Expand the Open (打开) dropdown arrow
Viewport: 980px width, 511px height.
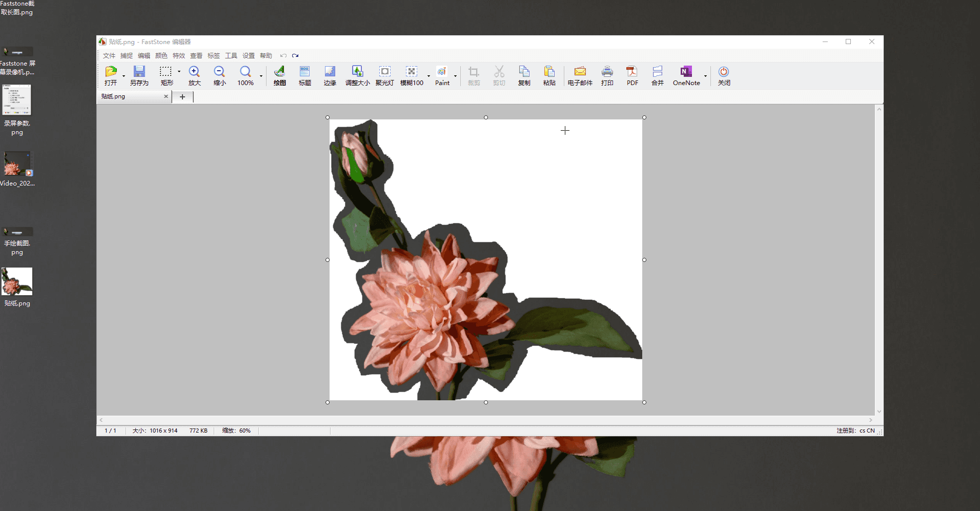pyautogui.click(x=124, y=76)
